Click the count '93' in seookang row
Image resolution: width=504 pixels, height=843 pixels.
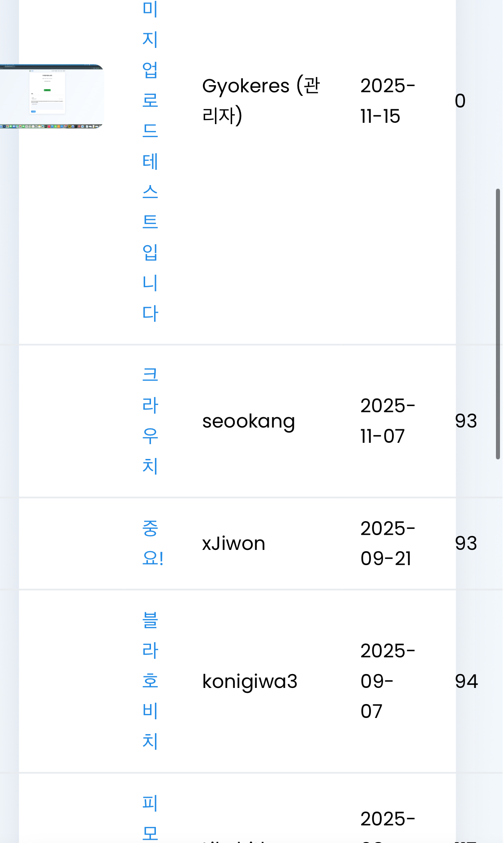pyautogui.click(x=466, y=421)
